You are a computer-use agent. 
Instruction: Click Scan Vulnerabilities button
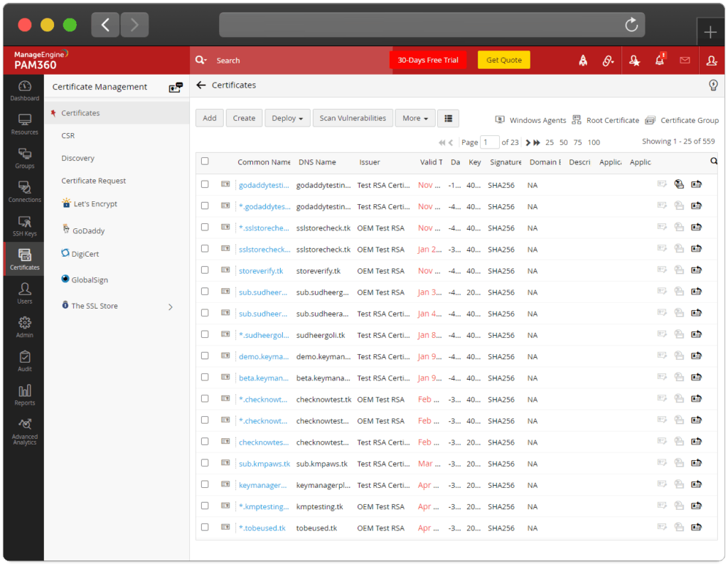pos(353,119)
